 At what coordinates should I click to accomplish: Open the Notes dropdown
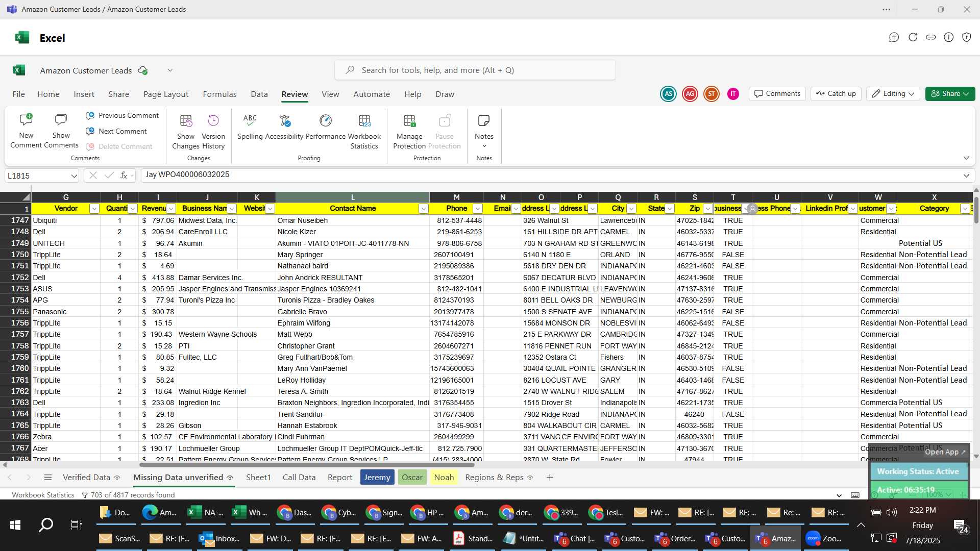[x=484, y=132]
